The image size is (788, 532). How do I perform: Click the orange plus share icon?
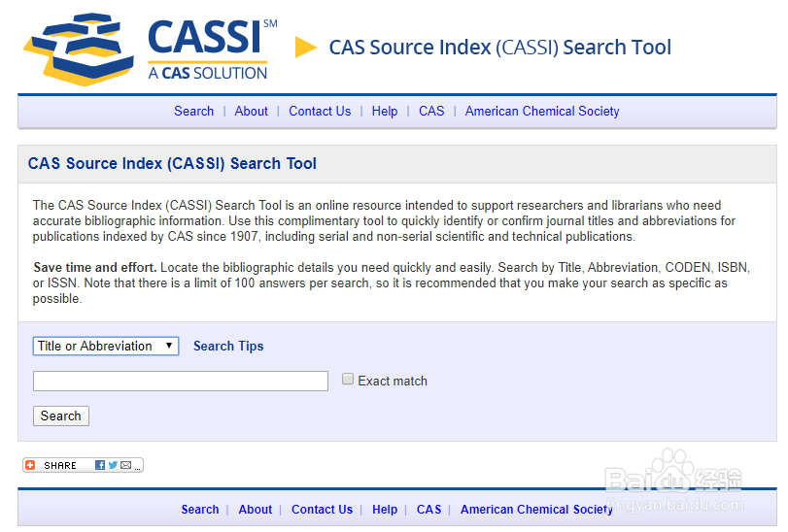30,465
